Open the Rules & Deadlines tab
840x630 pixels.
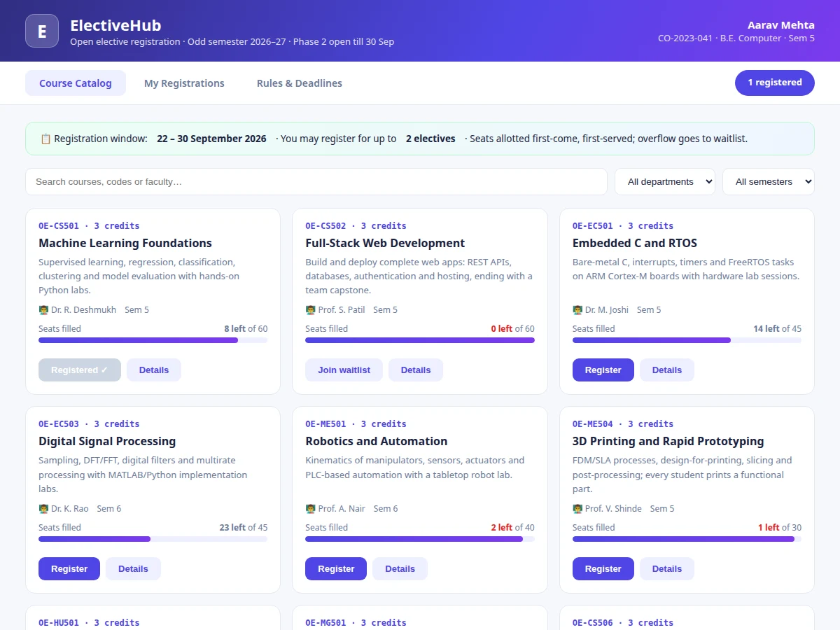300,83
